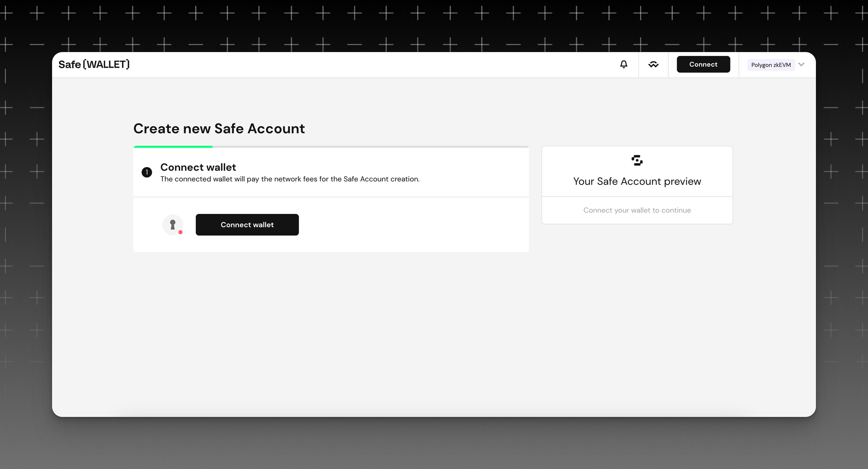This screenshot has width=868, height=469.
Task: Click the Connect wallet step title
Action: pyautogui.click(x=198, y=167)
